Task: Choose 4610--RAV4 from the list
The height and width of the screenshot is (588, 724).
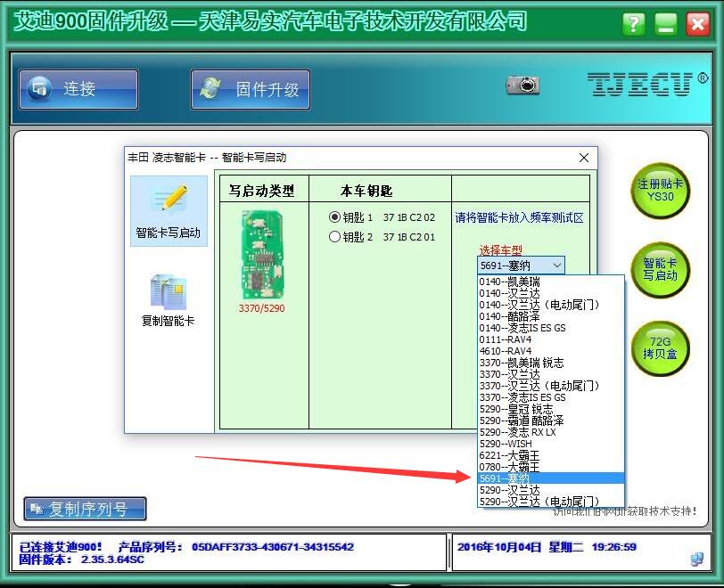Action: point(551,351)
